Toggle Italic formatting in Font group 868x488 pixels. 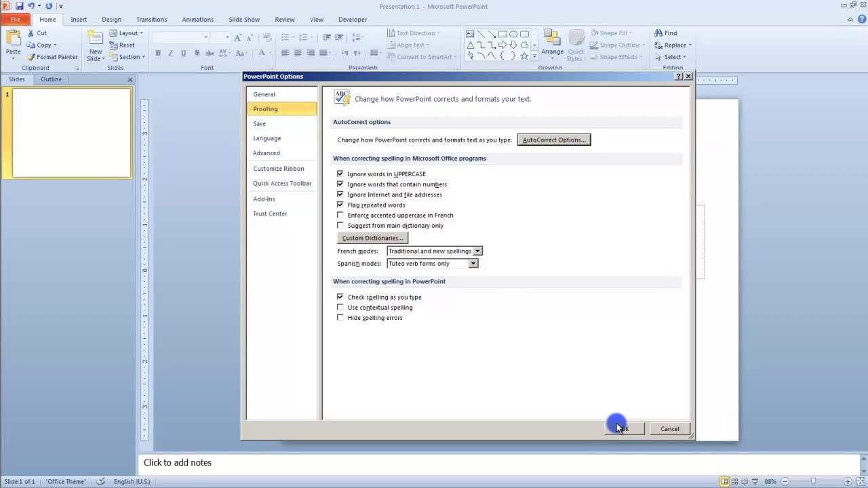point(170,53)
